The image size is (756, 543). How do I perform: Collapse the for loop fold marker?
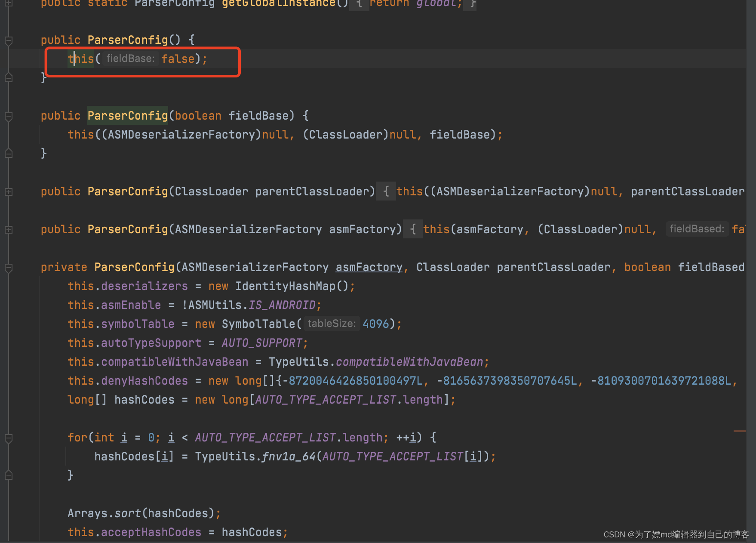click(x=8, y=438)
